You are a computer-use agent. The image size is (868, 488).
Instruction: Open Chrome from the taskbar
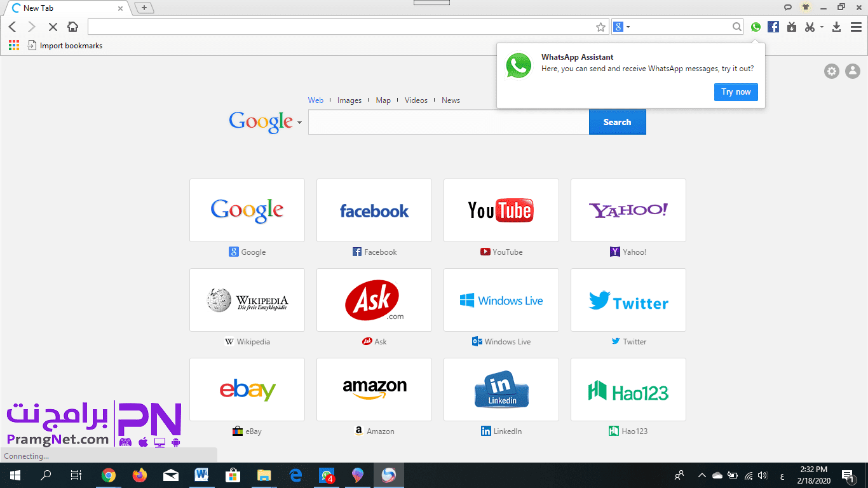pyautogui.click(x=109, y=475)
